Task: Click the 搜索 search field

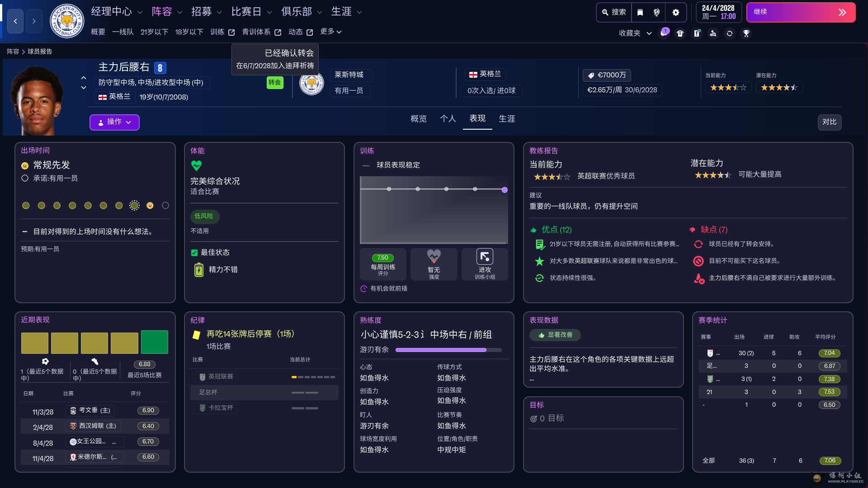Action: click(613, 12)
